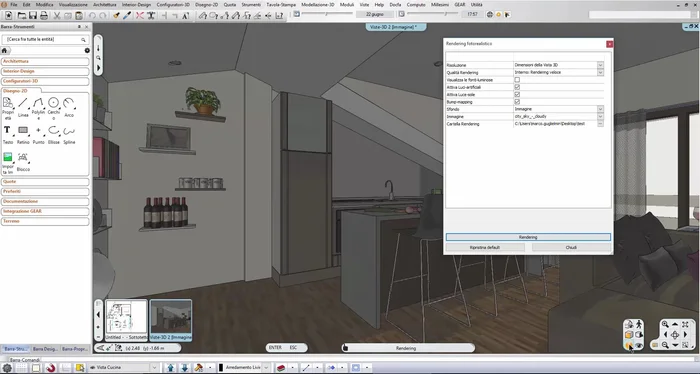This screenshot has height=374, width=700.
Task: Select the Arco arc tool
Action: [x=69, y=107]
